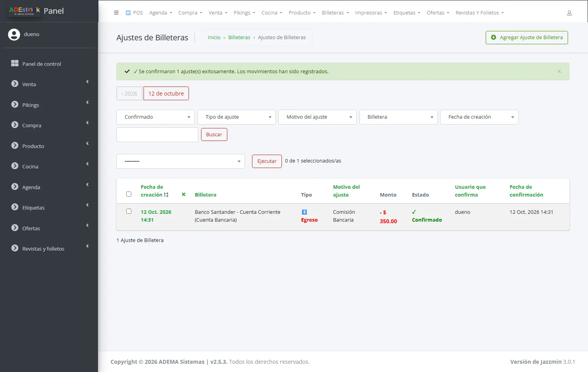Viewport: 588px width, 372px height.
Task: Click Agregar Ajuste de Billetera button
Action: click(526, 38)
